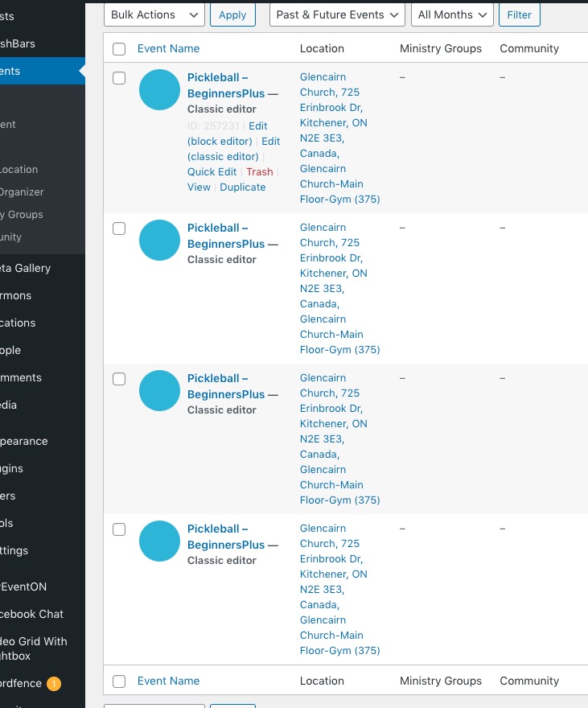Click the orange Wordfence notification badge
588x708 pixels.
(x=54, y=684)
